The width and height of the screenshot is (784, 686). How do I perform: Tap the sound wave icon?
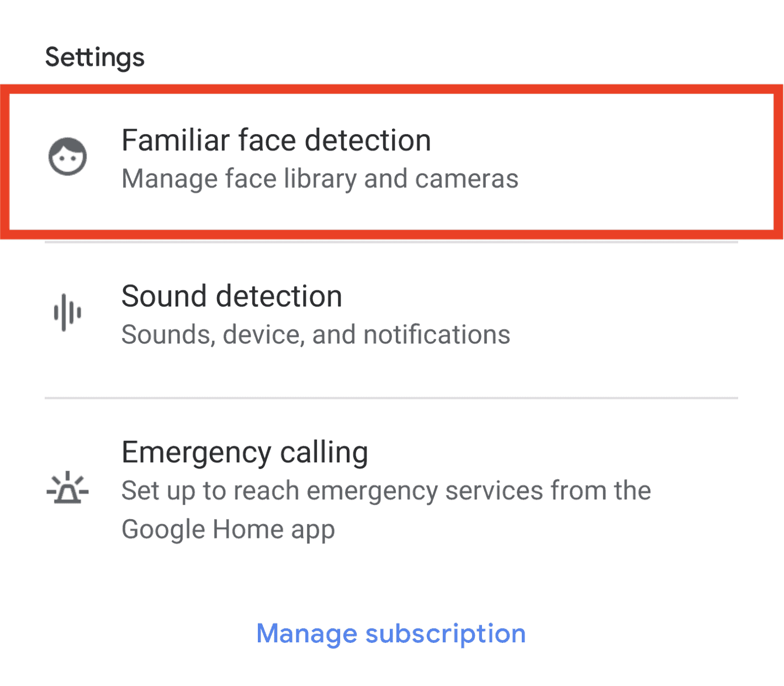pos(67,313)
